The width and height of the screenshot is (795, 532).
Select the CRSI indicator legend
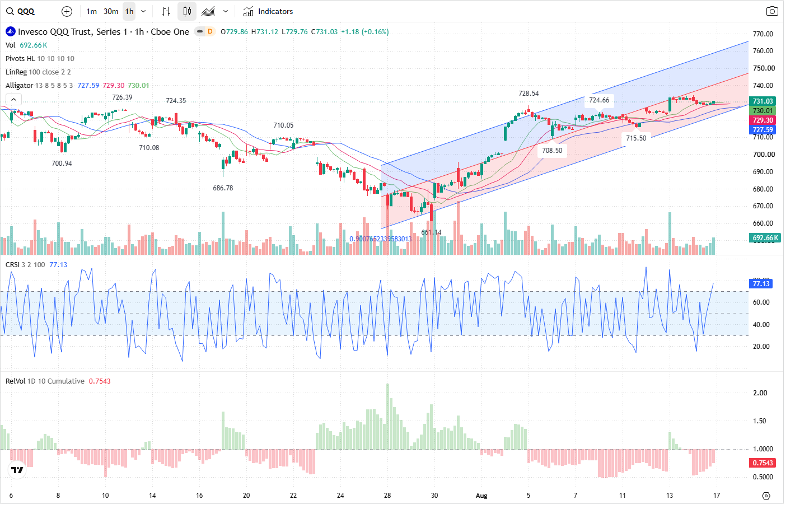pyautogui.click(x=25, y=265)
